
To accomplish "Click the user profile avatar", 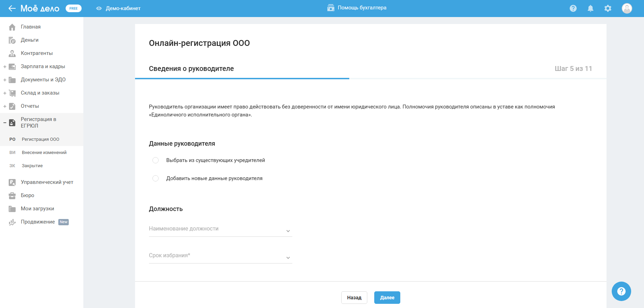I will click(x=627, y=8).
